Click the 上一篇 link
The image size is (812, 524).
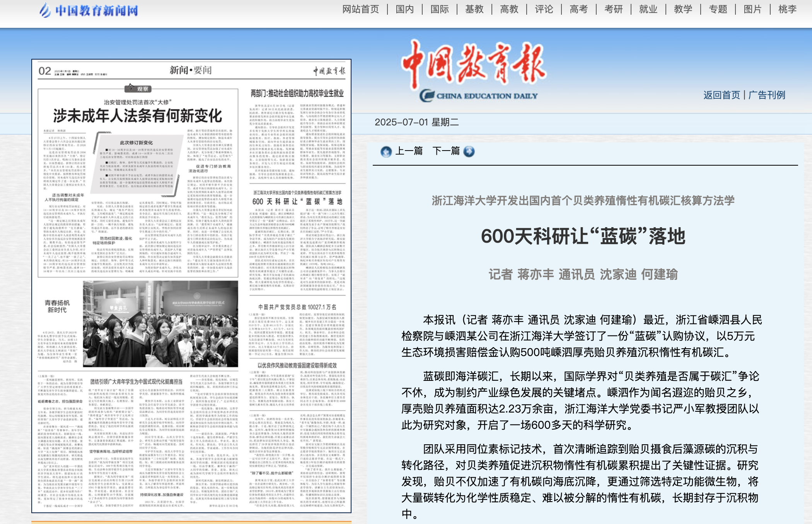click(409, 151)
